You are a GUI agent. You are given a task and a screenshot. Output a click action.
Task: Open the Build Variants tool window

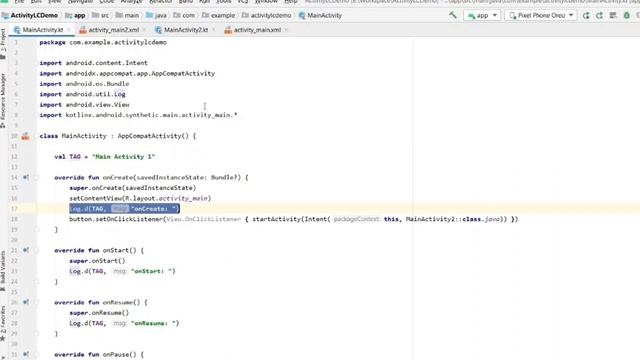pyautogui.click(x=3, y=271)
